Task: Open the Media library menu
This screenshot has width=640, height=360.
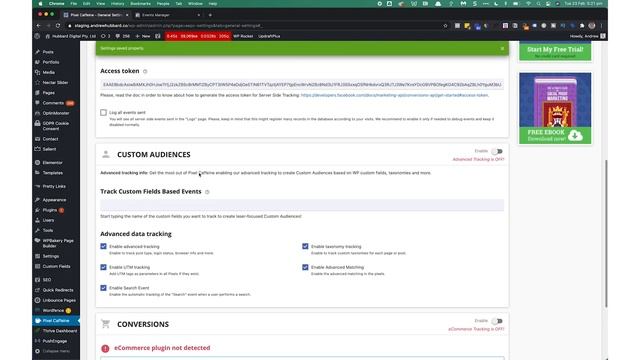Action: point(49,72)
